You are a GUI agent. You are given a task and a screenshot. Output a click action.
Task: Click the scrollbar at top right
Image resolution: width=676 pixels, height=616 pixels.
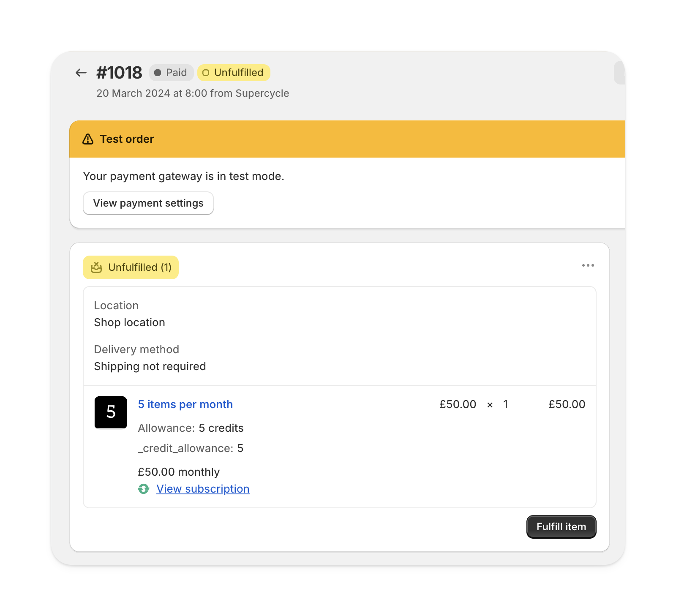[618, 73]
